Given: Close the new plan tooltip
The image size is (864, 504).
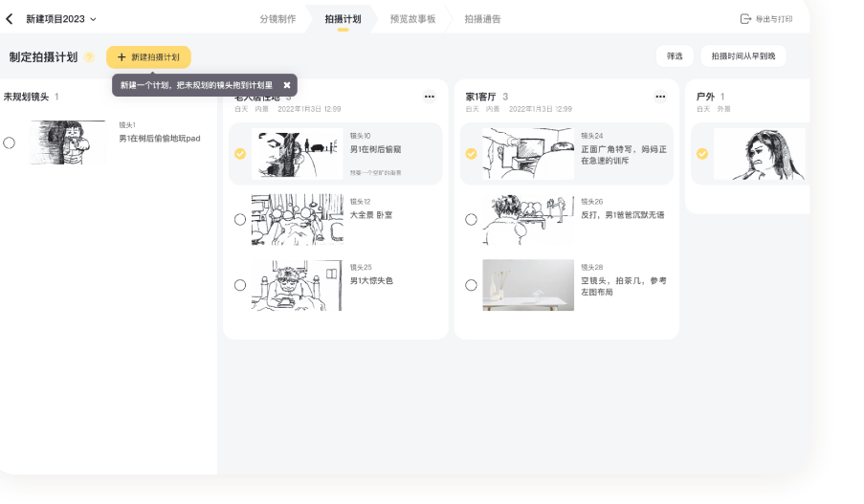Looking at the screenshot, I should coord(286,85).
